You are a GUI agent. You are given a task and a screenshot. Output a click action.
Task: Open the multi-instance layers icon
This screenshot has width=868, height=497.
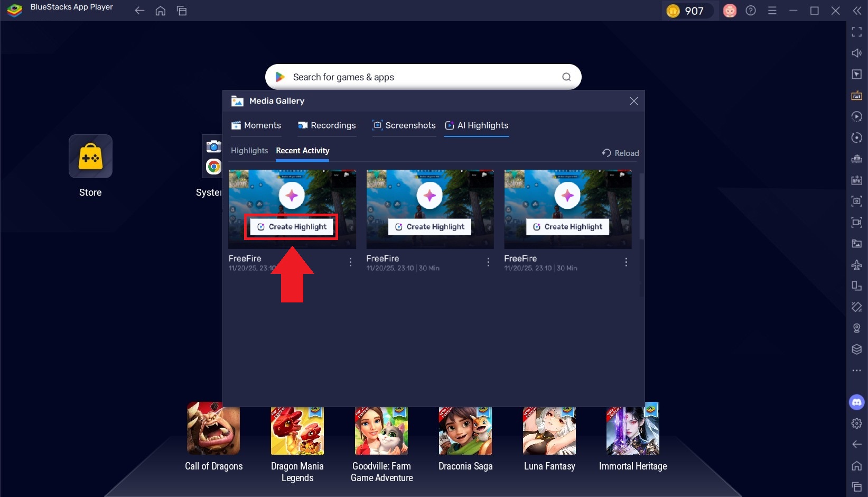point(856,349)
